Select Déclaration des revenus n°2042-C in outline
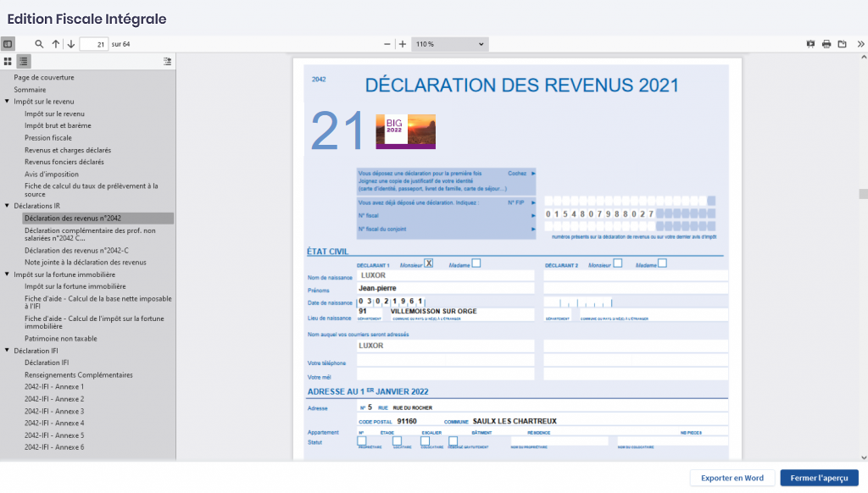This screenshot has width=868, height=493. click(76, 250)
